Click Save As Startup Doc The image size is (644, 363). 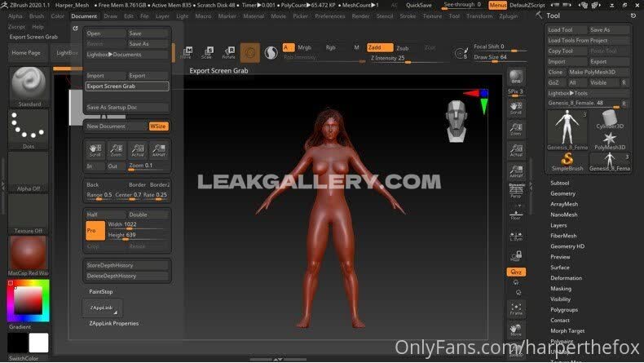point(127,108)
